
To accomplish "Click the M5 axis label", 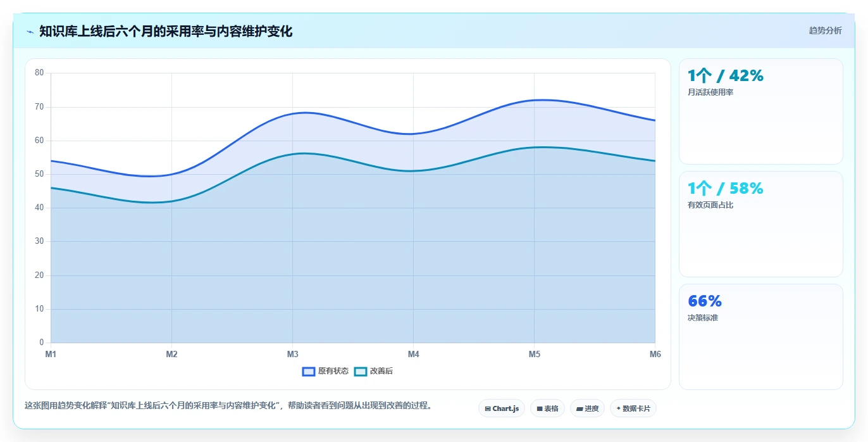I will point(534,354).
